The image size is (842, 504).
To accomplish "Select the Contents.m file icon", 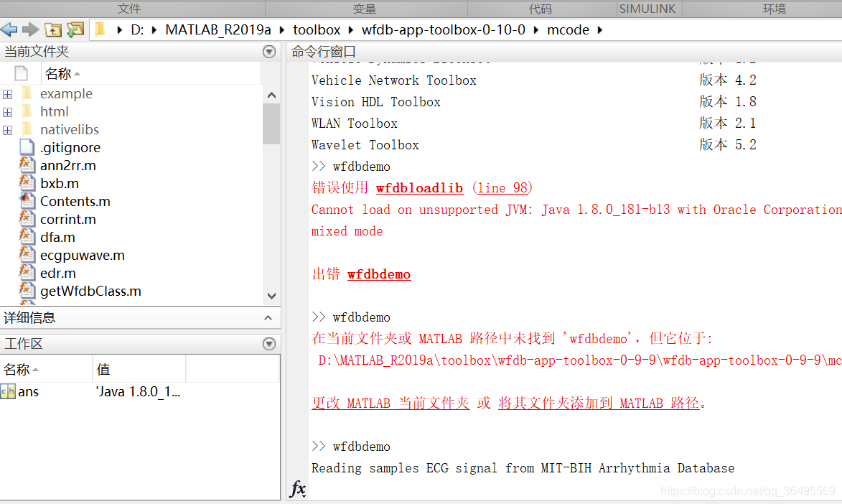I will 27,201.
